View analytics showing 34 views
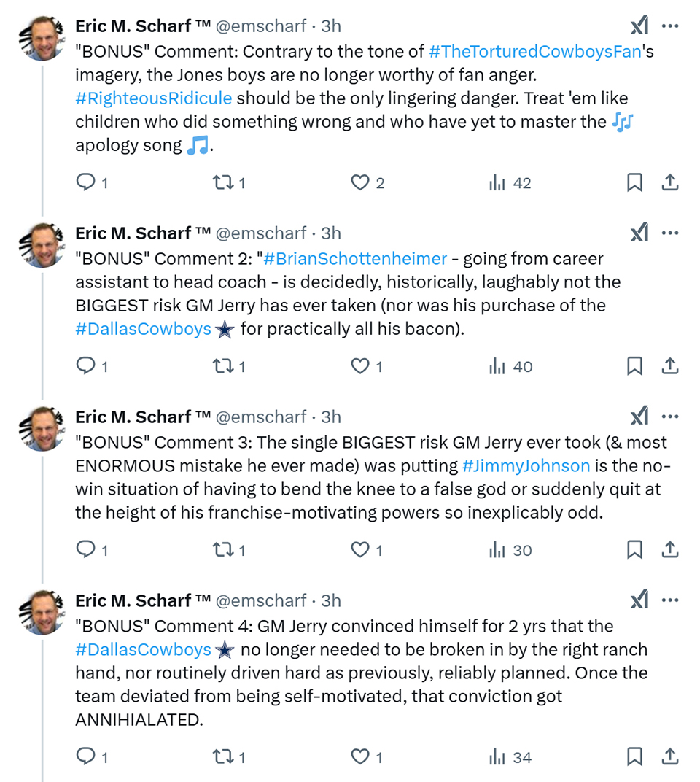The height and width of the screenshot is (782, 700). coord(510,757)
